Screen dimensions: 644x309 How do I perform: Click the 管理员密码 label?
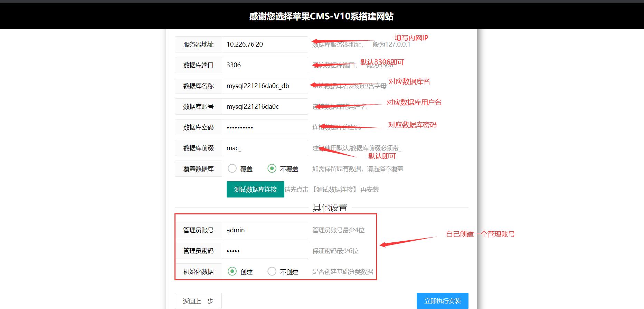click(198, 251)
